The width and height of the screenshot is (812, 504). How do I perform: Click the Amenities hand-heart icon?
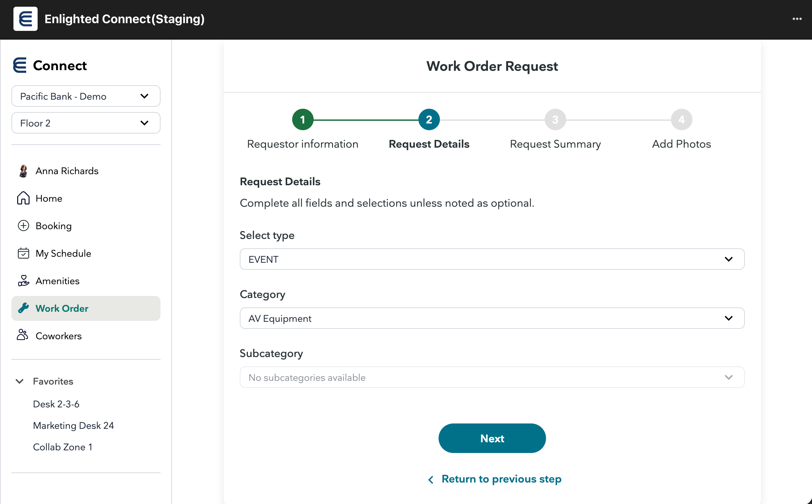(x=23, y=281)
